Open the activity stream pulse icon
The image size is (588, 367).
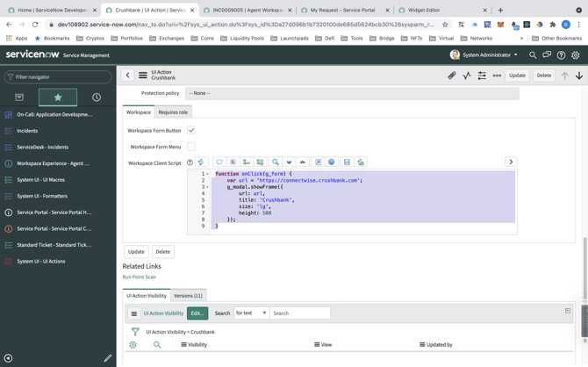point(467,76)
